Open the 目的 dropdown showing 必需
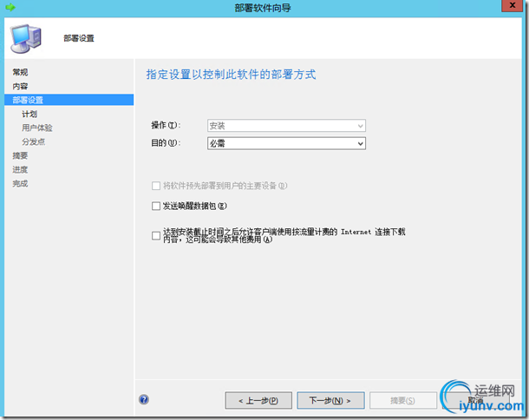This screenshot has height=420, width=529. click(286, 143)
